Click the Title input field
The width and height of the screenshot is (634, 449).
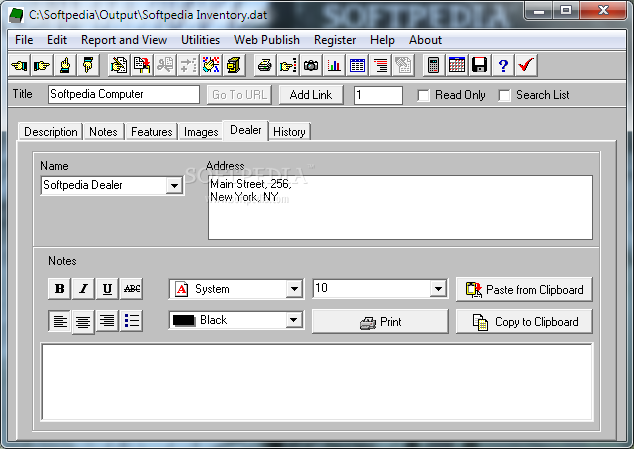[124, 94]
